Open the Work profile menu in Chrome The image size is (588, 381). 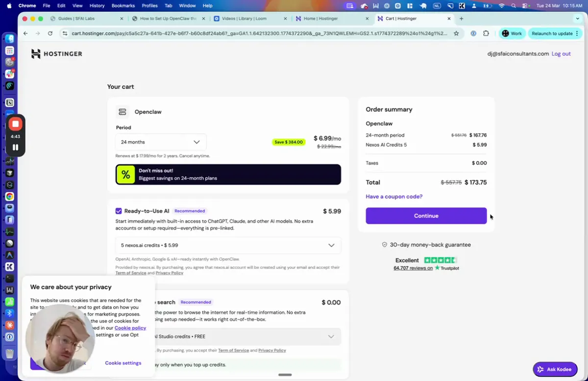[512, 33]
